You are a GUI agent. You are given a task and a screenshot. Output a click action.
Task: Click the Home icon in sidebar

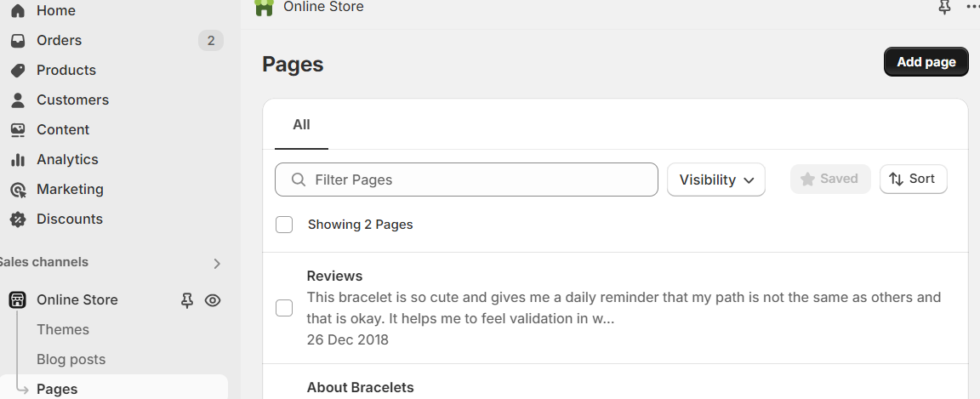coord(18,10)
